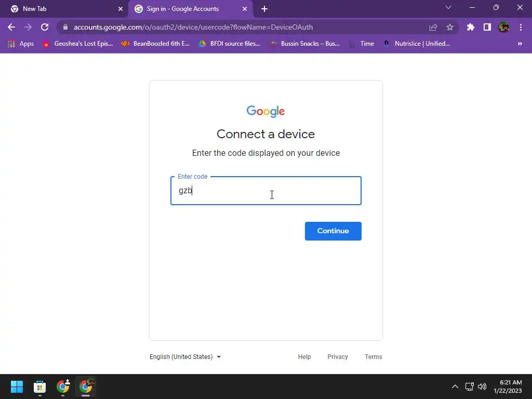Open a new browser tab

(264, 9)
